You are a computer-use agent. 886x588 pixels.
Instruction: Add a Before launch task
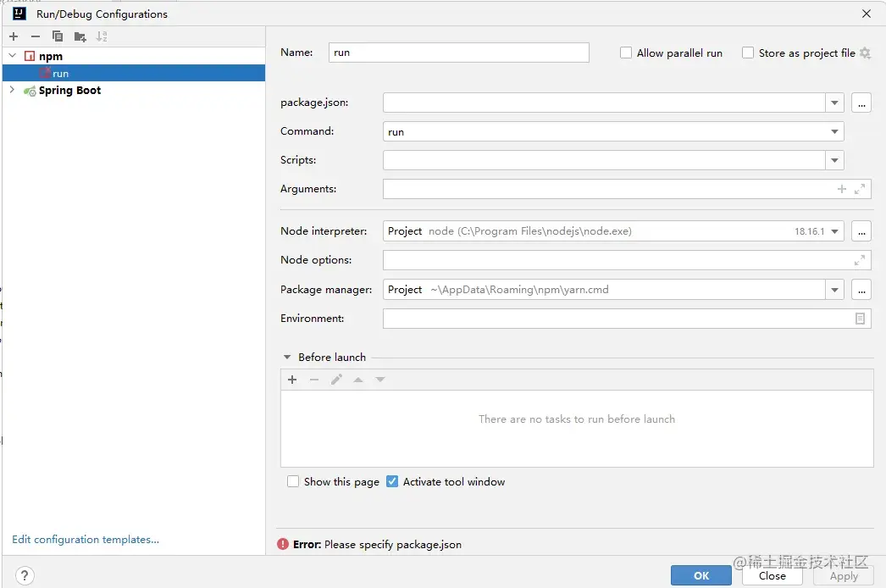[292, 380]
